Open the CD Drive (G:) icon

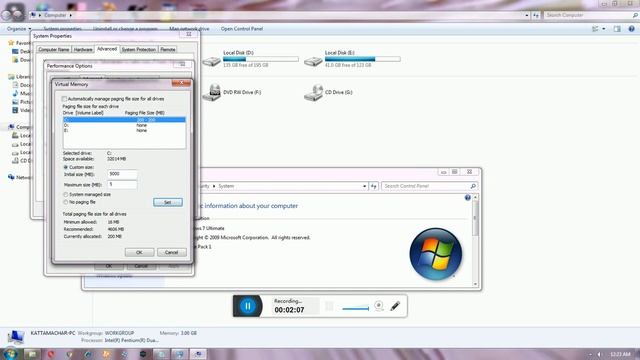(313, 93)
